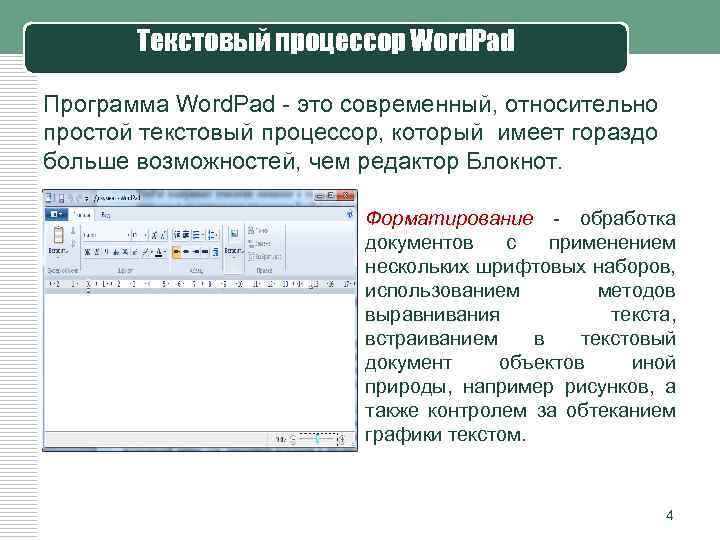Screen dimensions: 720x540
Task: Minimize the WordPad window
Action: point(319,196)
